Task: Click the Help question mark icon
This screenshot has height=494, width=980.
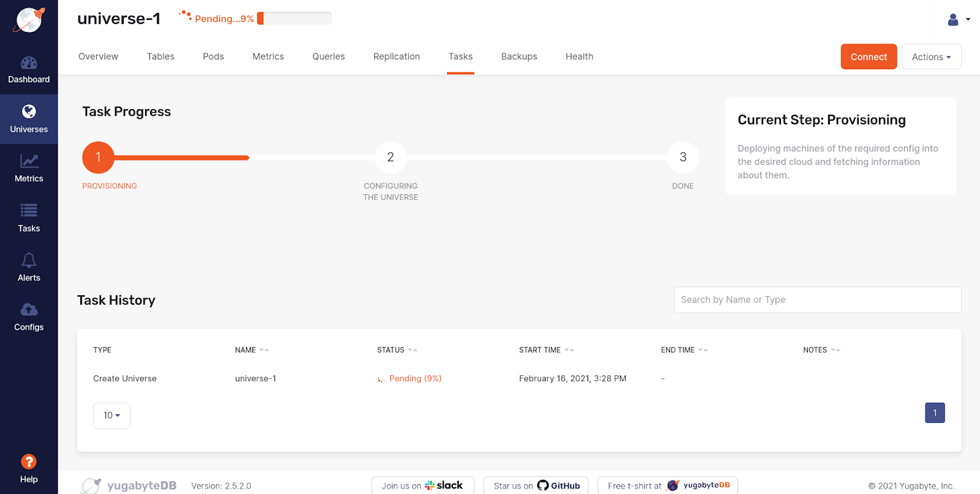Action: point(29,462)
